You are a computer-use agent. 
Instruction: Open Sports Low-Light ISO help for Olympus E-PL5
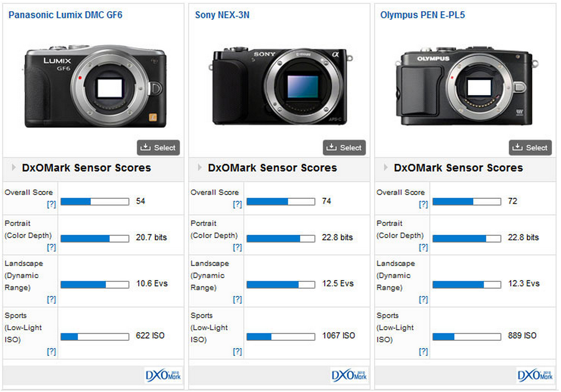(423, 352)
